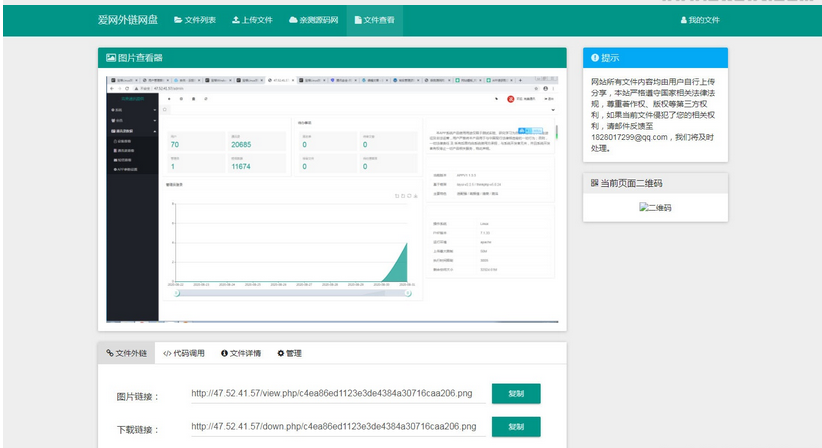Click the 下载链接： label

point(137,430)
